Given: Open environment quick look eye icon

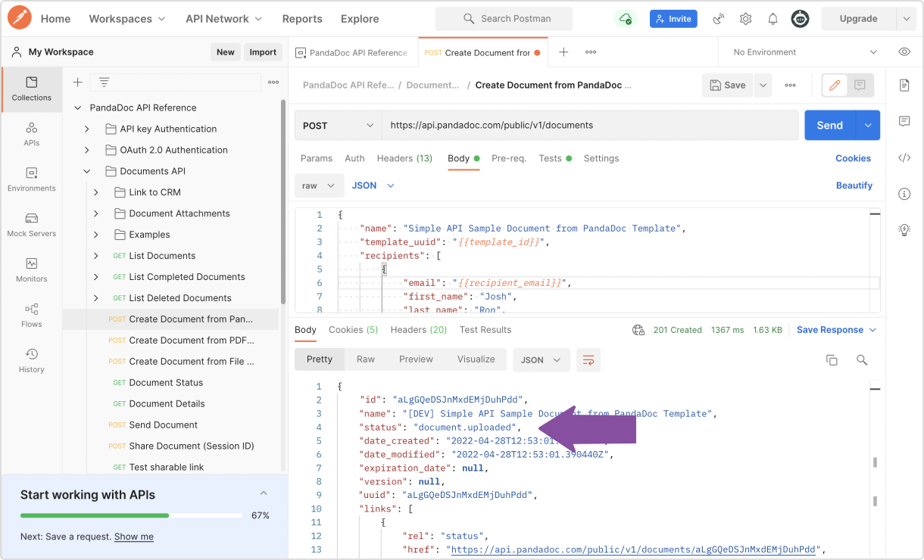Looking at the screenshot, I should (904, 52).
